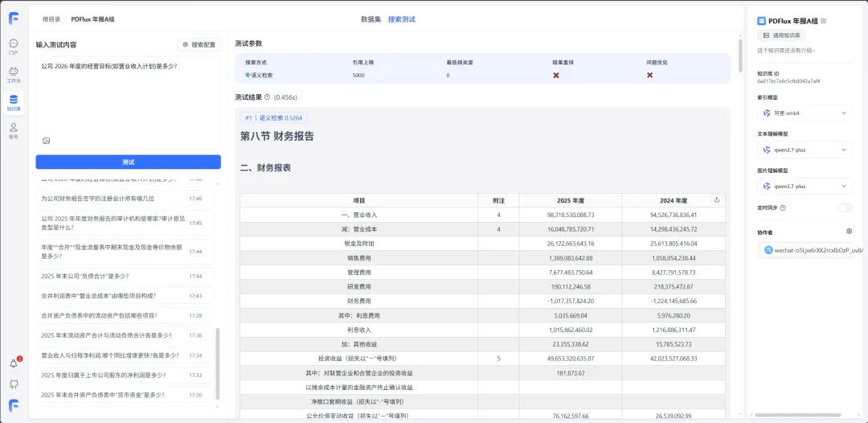Click the 研发费用 row label
This screenshot has height=423, width=868.
tap(358, 287)
